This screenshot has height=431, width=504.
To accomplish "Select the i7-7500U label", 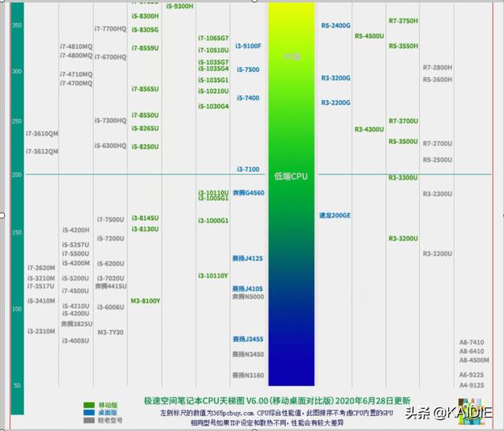I will (x=110, y=220).
